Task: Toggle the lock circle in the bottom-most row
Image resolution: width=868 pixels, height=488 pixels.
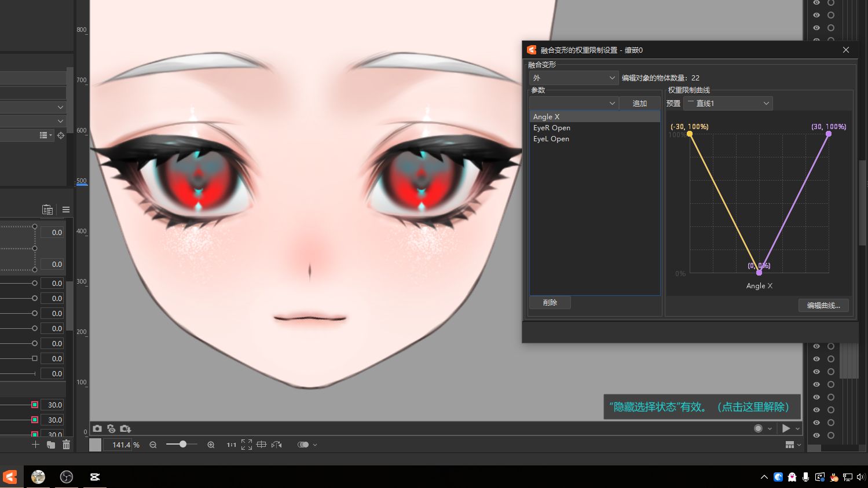Action: coord(831,435)
